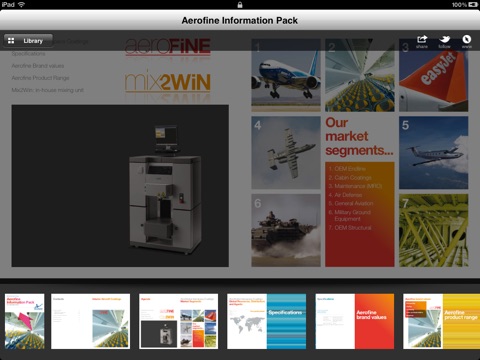Click 'Specifications' agenda entry
Image resolution: width=480 pixels, height=360 pixels.
[28, 53]
